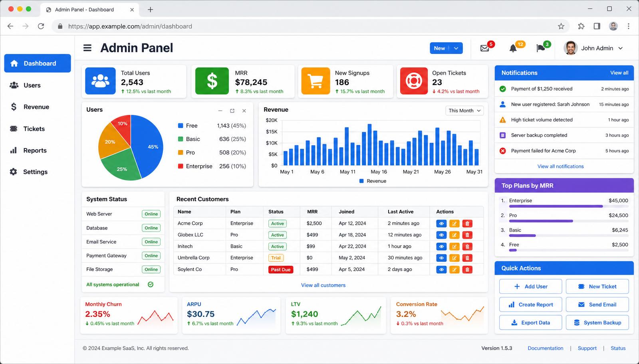Toggle the Enterprise series in Users legend
The height and width of the screenshot is (364, 639).
pos(195,166)
